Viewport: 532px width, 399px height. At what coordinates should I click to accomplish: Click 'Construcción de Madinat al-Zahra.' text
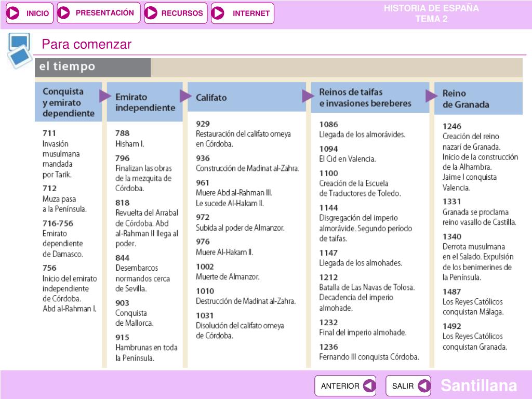(247, 168)
